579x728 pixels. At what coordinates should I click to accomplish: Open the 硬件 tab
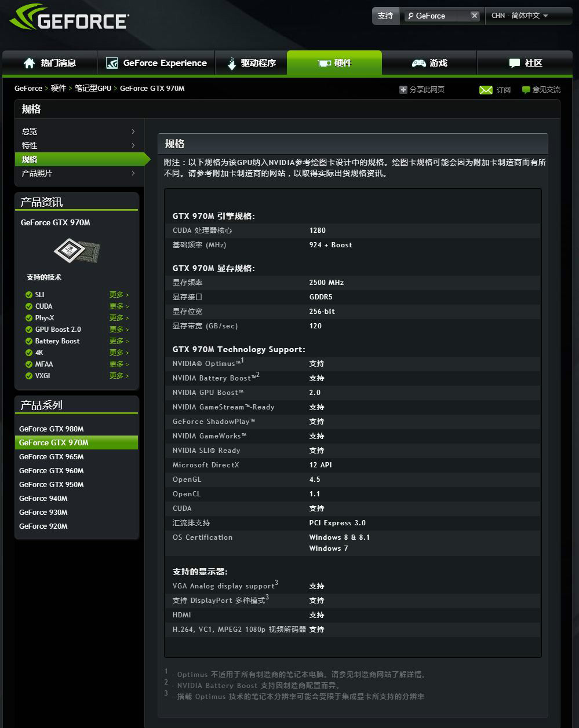tap(334, 63)
